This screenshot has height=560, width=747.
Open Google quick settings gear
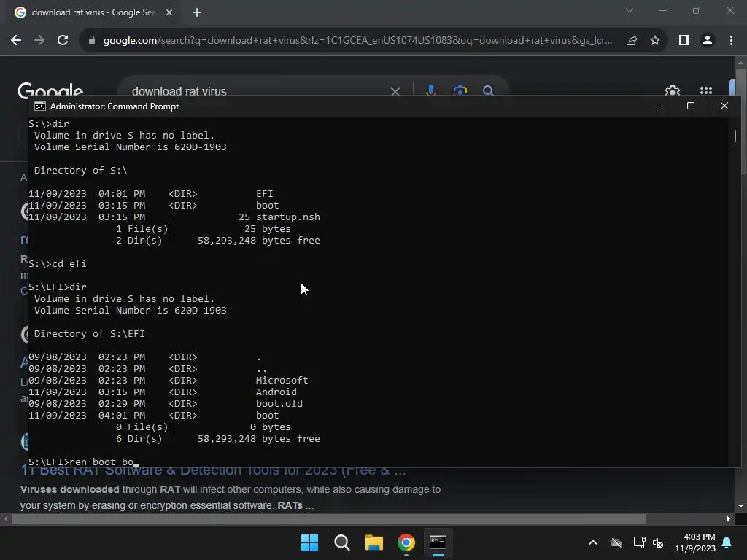click(x=672, y=91)
